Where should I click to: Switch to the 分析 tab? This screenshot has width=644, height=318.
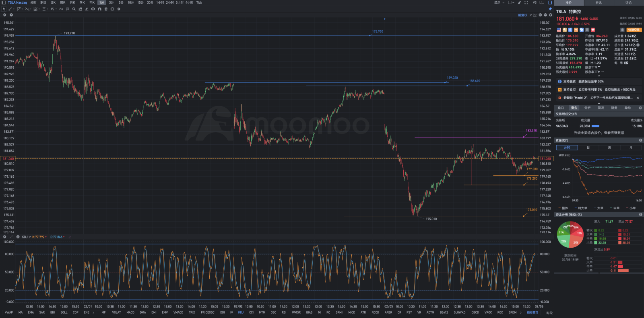(587, 108)
